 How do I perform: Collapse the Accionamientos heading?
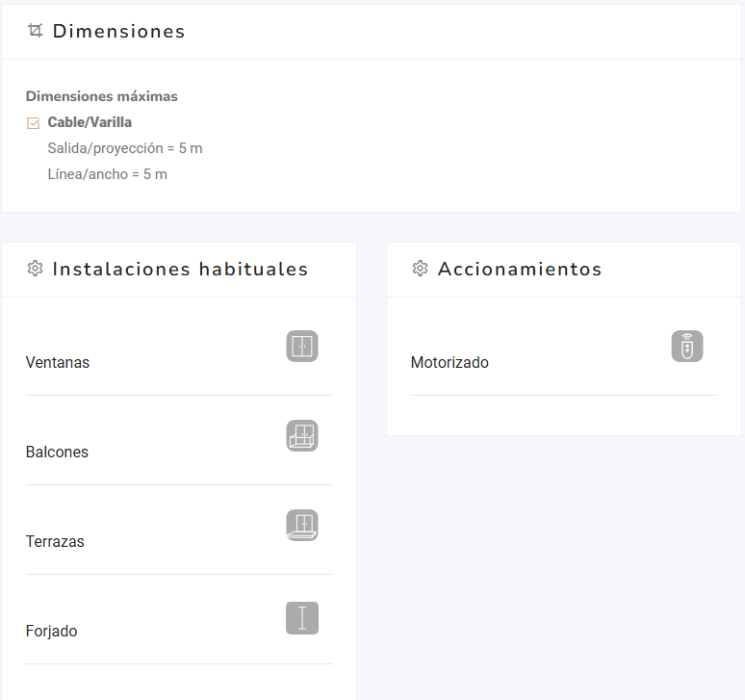point(520,269)
